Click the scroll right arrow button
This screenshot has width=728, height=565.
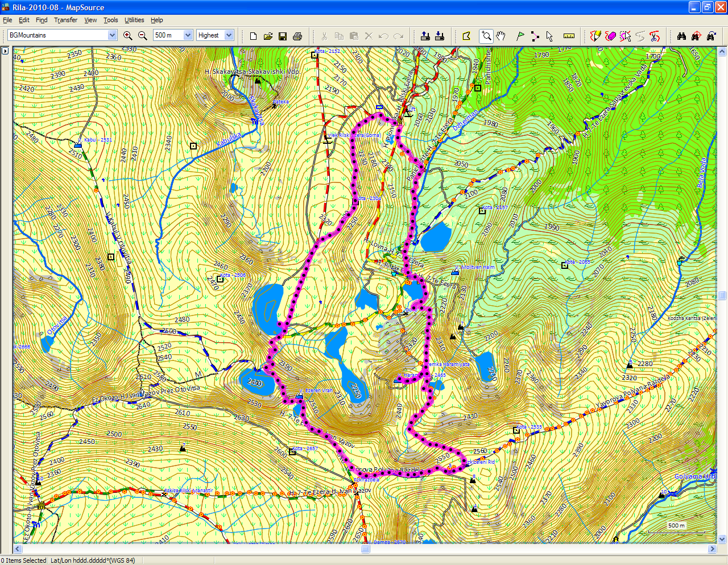point(712,549)
